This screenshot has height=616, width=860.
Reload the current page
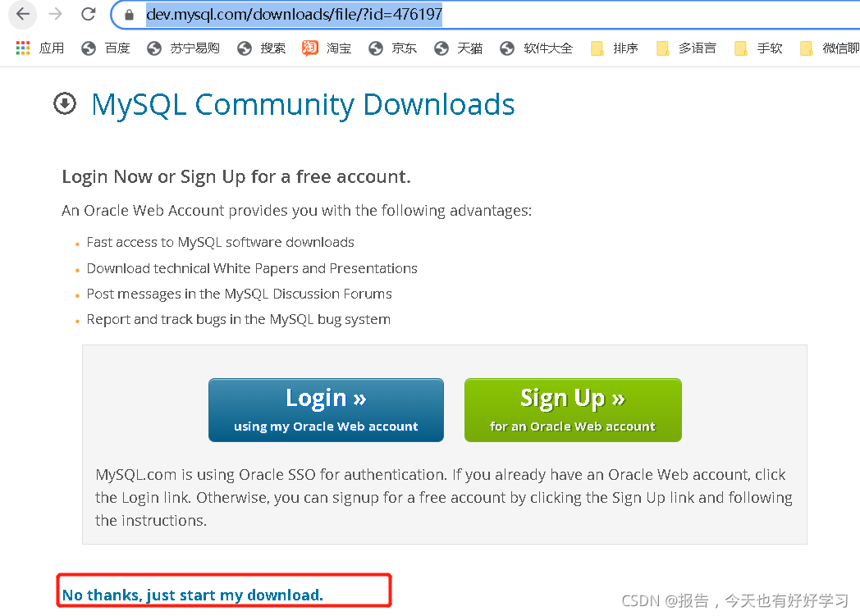[x=88, y=15]
